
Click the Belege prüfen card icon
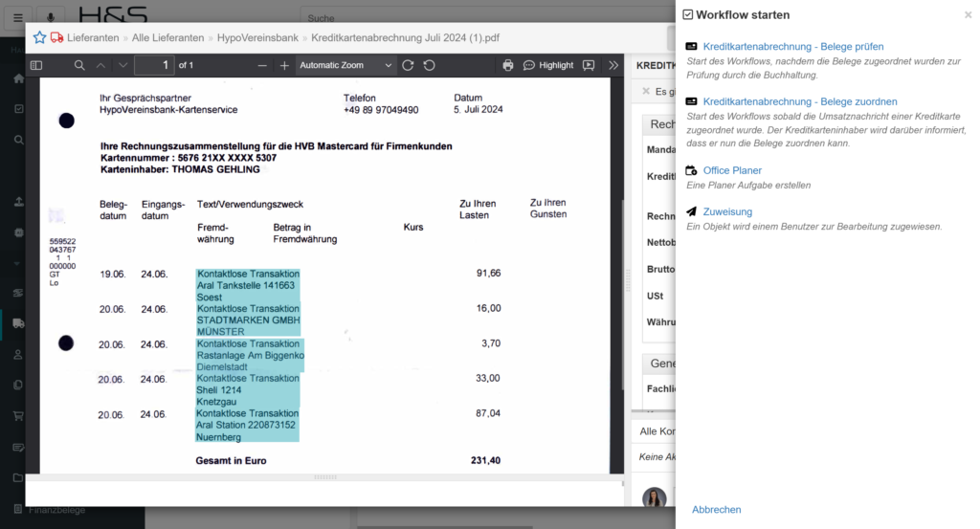click(x=691, y=46)
